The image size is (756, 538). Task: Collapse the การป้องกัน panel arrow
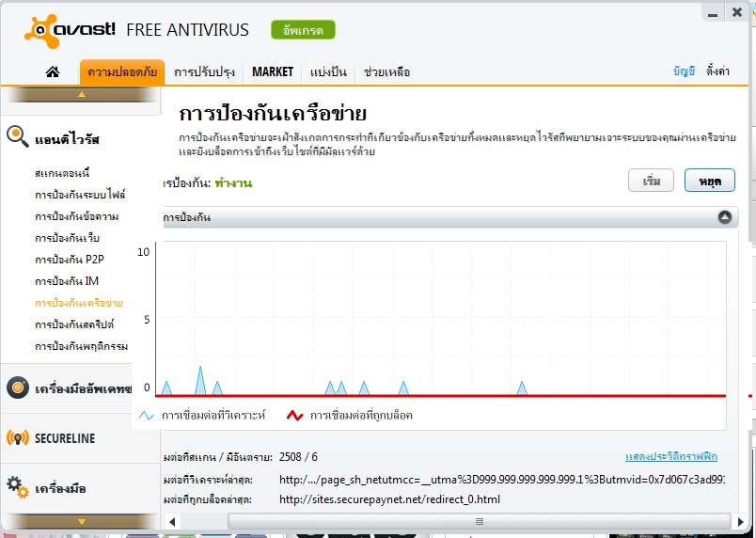pyautogui.click(x=725, y=217)
